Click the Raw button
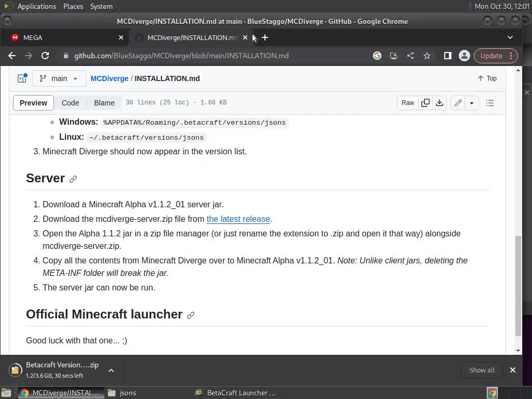The width and height of the screenshot is (532, 399). [x=408, y=103]
